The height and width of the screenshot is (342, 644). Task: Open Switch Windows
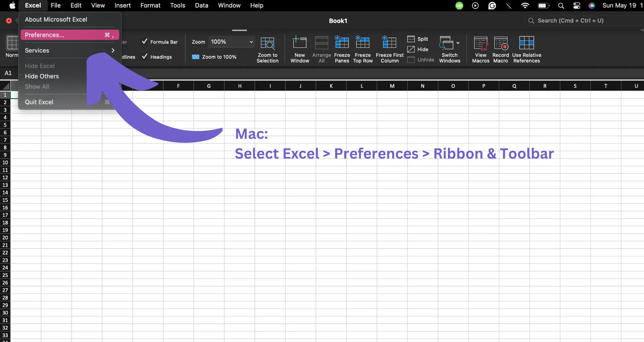pyautogui.click(x=449, y=49)
